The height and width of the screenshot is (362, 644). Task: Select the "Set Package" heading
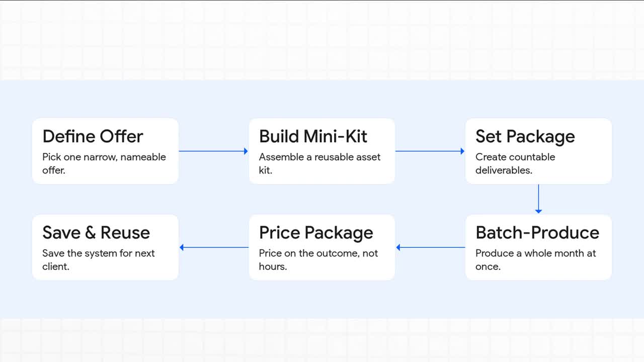525,136
